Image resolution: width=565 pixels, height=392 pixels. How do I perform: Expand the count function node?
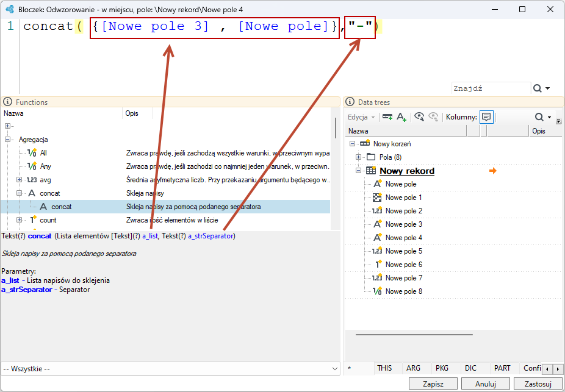coord(19,220)
